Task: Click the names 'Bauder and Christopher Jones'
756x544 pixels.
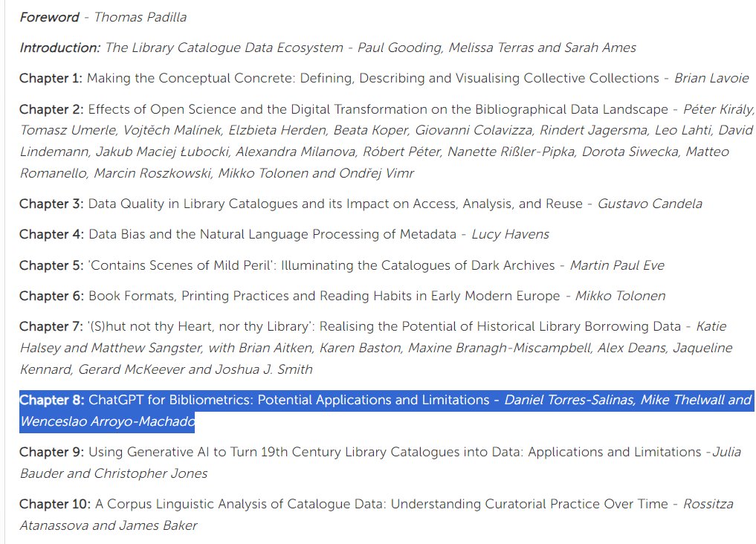Action: pos(114,473)
